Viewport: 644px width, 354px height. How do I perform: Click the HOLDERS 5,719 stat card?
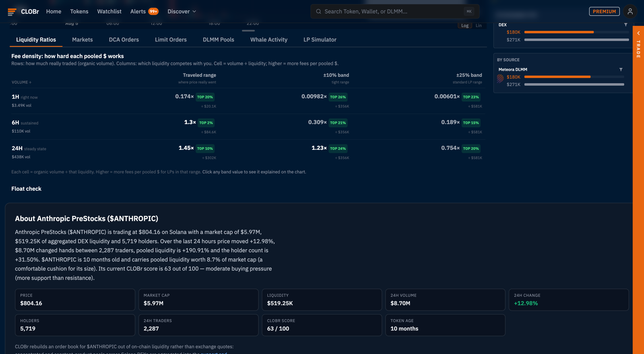pos(75,325)
